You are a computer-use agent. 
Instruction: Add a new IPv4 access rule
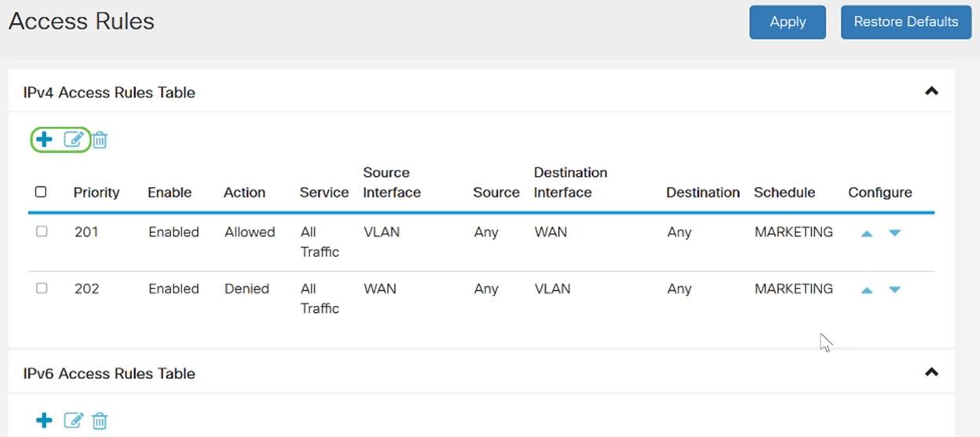pos(45,140)
